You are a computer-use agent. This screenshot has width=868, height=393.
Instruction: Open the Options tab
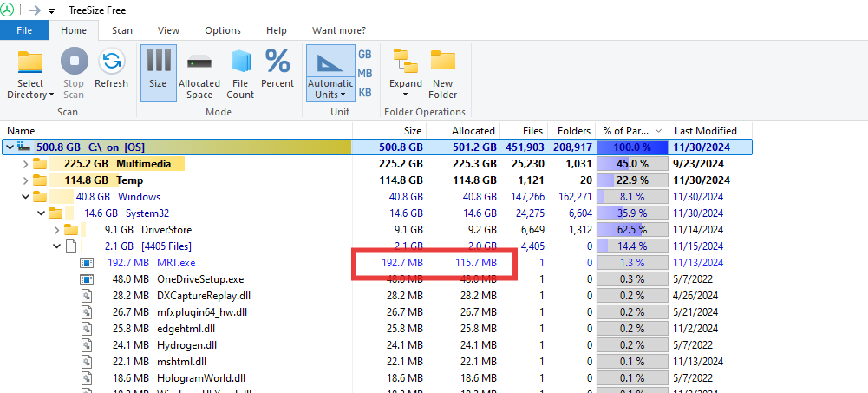click(x=223, y=30)
